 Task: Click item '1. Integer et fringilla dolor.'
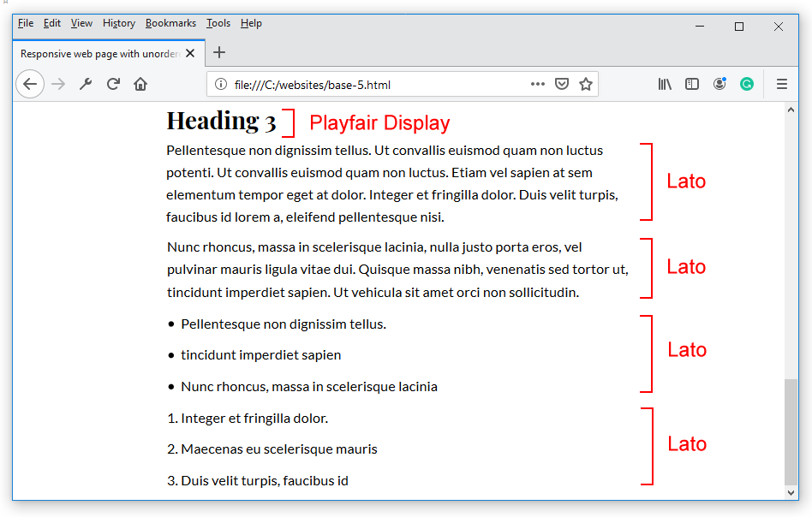point(248,419)
